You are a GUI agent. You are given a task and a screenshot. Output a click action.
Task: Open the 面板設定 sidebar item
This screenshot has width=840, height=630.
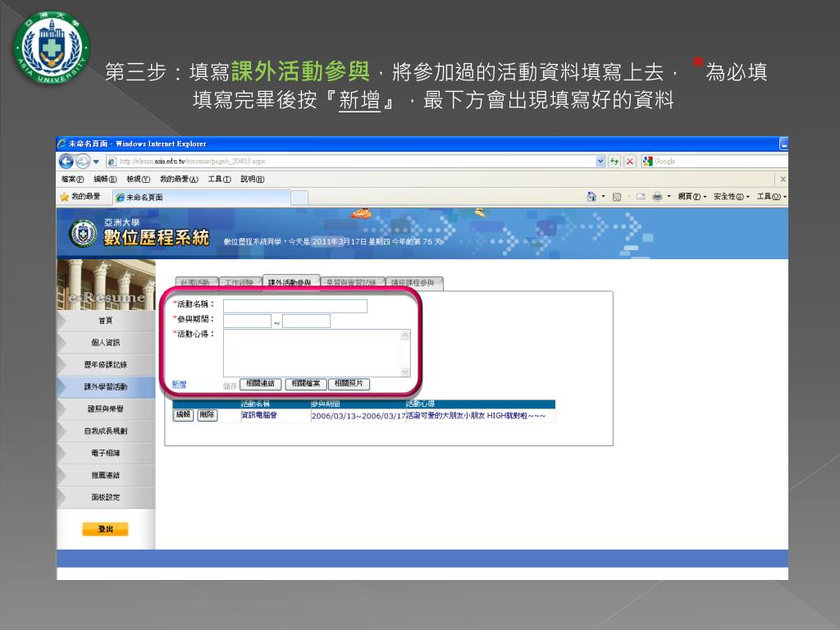(106, 497)
